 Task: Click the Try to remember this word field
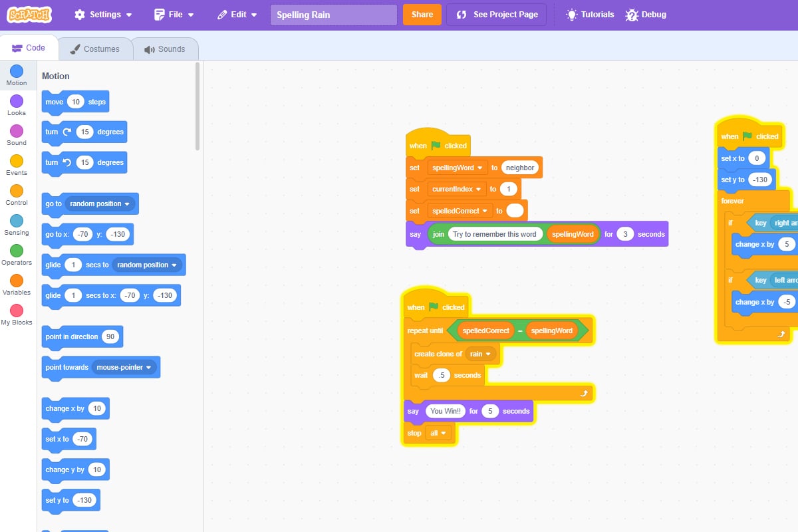(x=495, y=234)
